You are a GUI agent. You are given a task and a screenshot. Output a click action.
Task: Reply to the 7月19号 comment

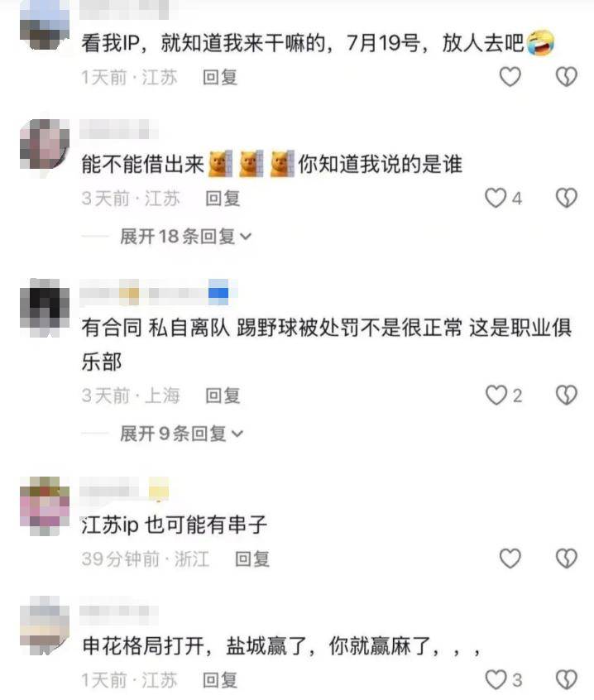[x=219, y=77]
